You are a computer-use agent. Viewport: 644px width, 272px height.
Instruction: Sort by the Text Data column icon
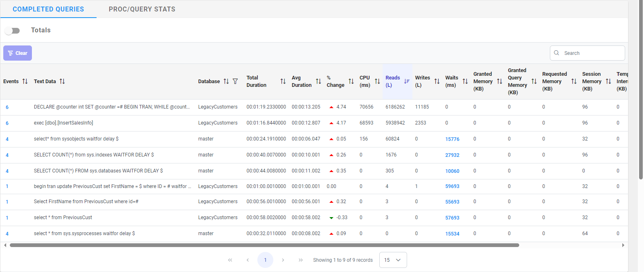[62, 81]
